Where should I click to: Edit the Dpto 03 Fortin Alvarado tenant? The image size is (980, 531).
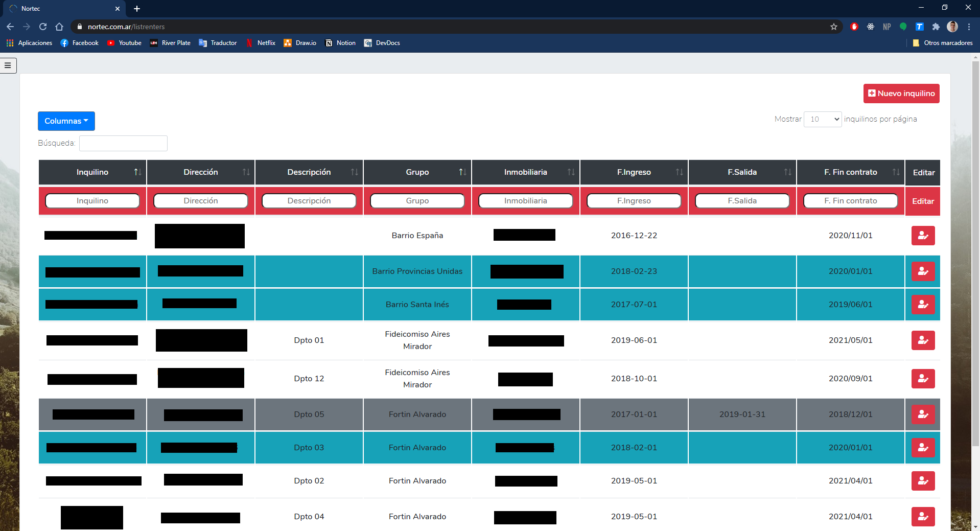923,448
